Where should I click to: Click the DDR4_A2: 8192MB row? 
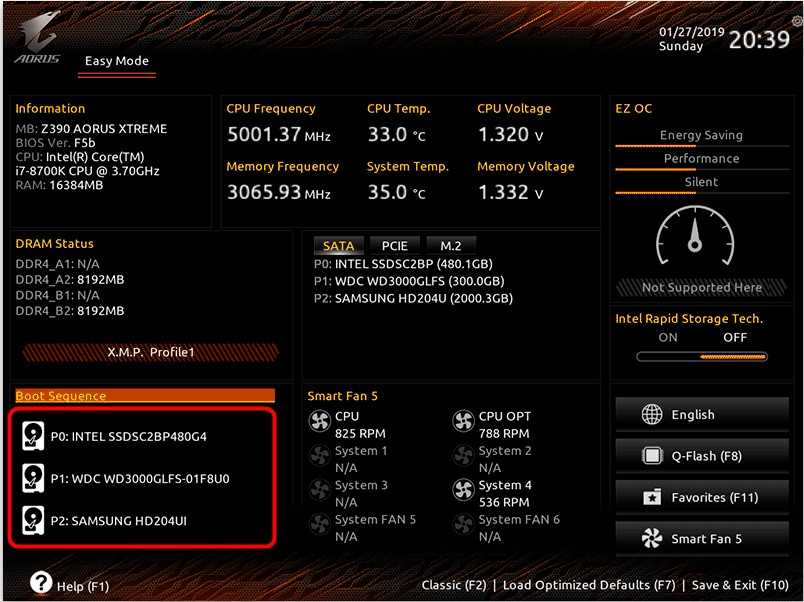(x=70, y=279)
